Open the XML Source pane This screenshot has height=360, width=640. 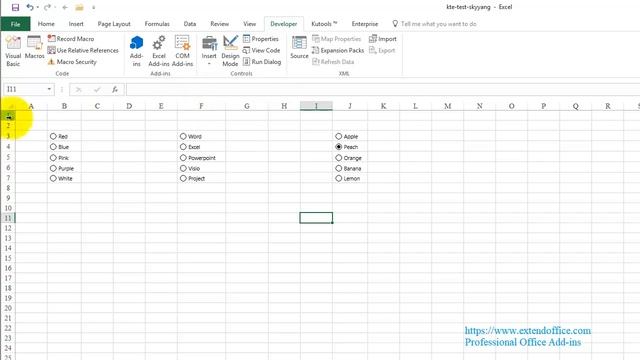click(299, 47)
